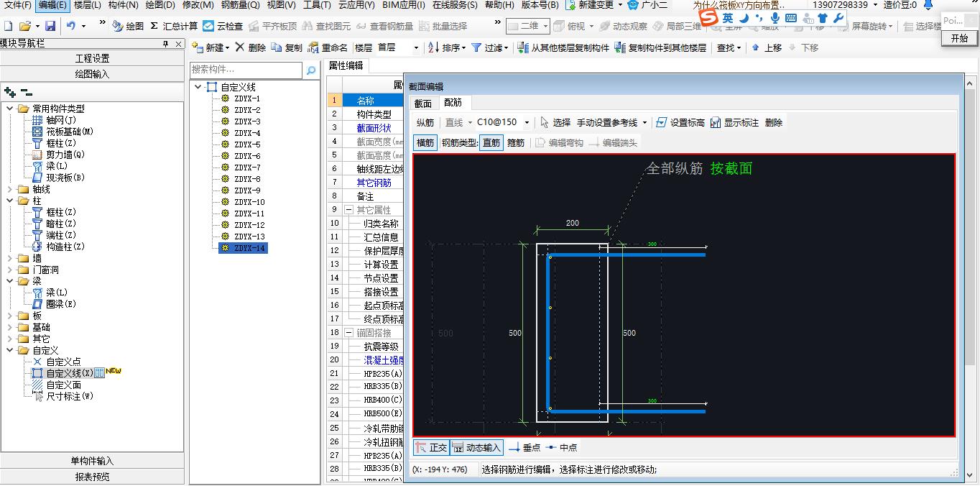Pin the 模块导航栏 panel
Image resolution: width=980 pixels, height=486 pixels.
click(166, 44)
